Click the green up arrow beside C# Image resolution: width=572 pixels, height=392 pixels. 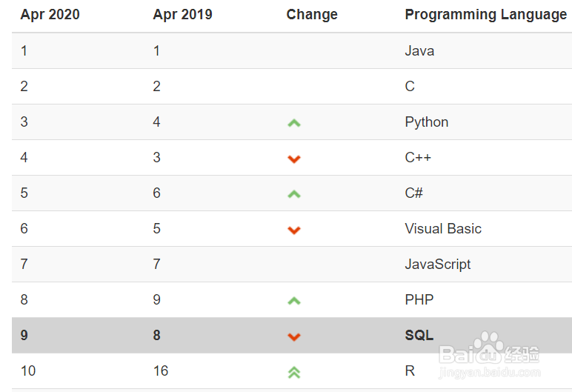click(x=294, y=194)
